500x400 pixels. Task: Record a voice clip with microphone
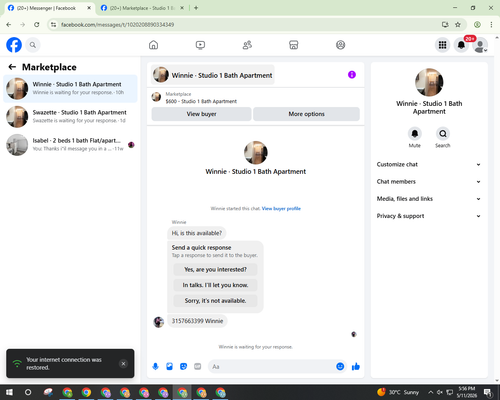(x=155, y=367)
